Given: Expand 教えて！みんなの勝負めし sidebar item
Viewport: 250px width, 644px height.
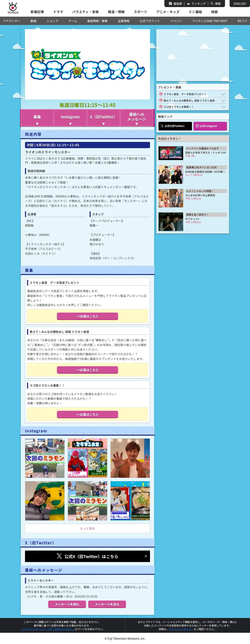Looking at the screenshot, I should click(x=192, y=101).
